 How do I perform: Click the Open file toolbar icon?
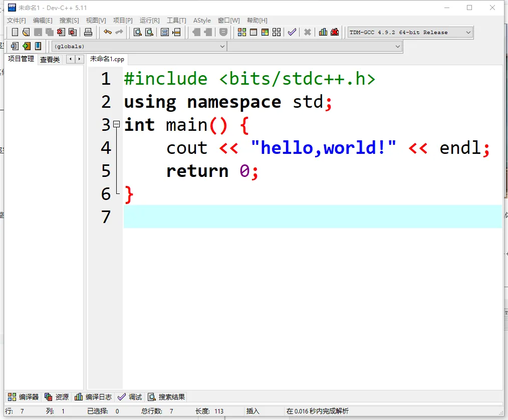point(26,32)
